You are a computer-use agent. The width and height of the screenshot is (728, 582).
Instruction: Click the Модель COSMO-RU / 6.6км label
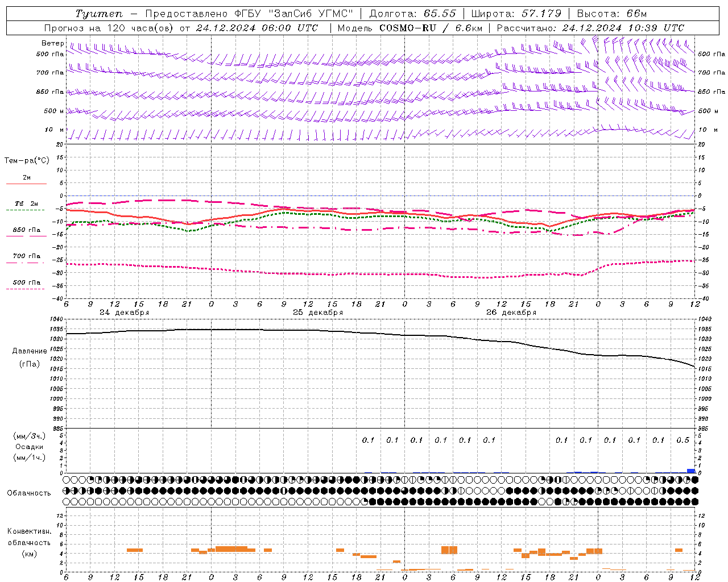410,28
